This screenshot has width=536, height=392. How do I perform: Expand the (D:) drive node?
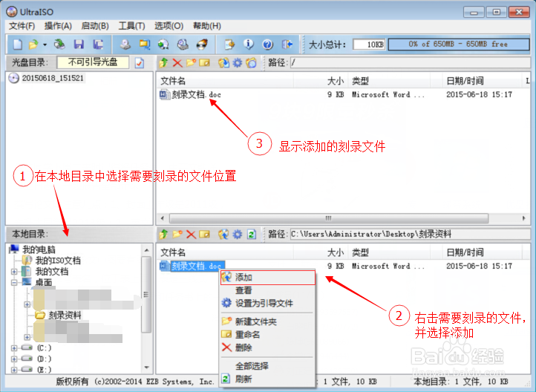coord(14,359)
